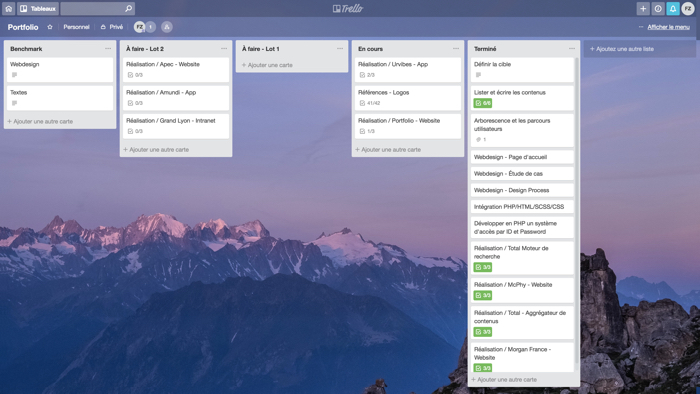This screenshot has height=394, width=700.
Task: Open the Personnel team button
Action: pos(76,27)
